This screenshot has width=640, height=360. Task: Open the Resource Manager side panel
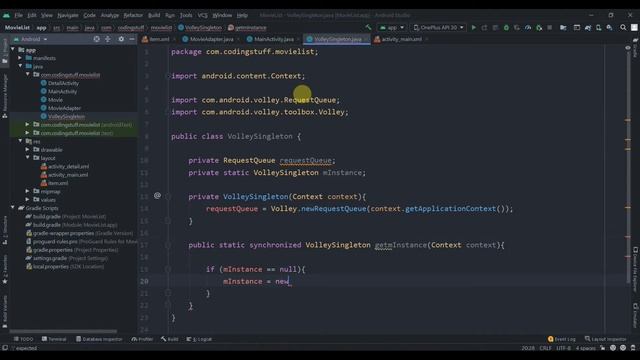(x=5, y=96)
